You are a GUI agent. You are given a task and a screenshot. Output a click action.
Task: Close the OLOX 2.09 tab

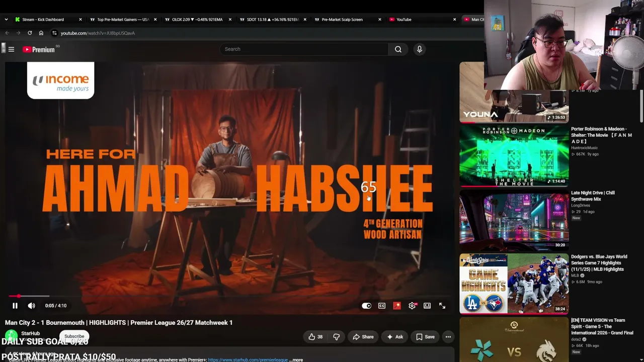[x=230, y=20]
